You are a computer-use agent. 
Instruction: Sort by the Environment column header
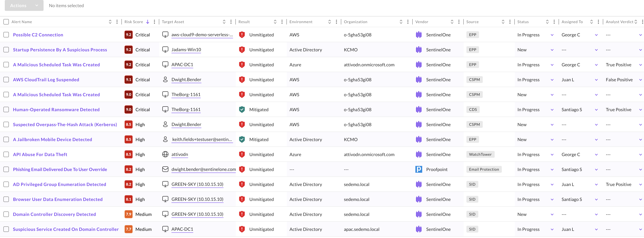(x=301, y=22)
